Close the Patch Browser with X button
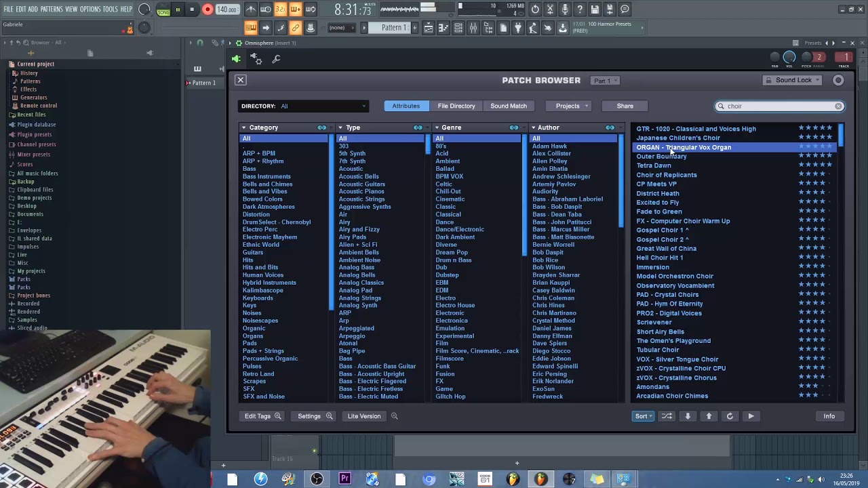Screen dimensions: 868x488 pyautogui.click(x=240, y=80)
